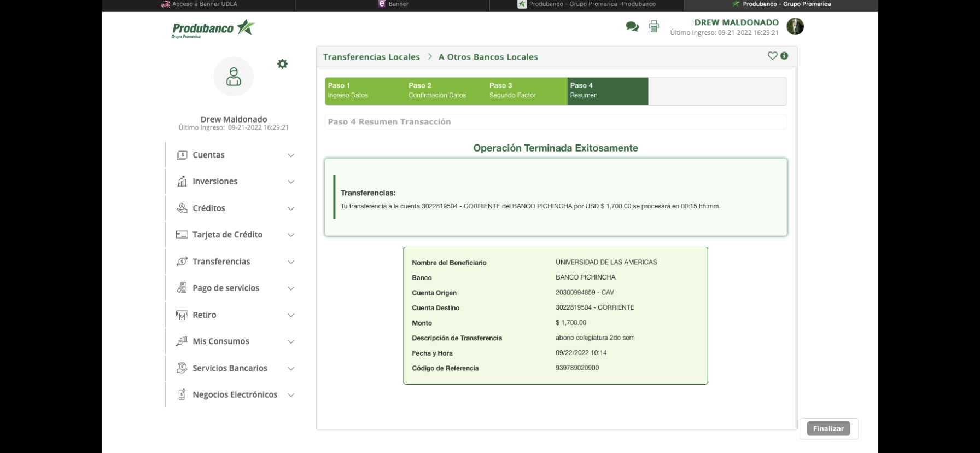Screen dimensions: 980x453
Task: Click the Tarjeta de Crédito card icon
Action: click(x=182, y=235)
